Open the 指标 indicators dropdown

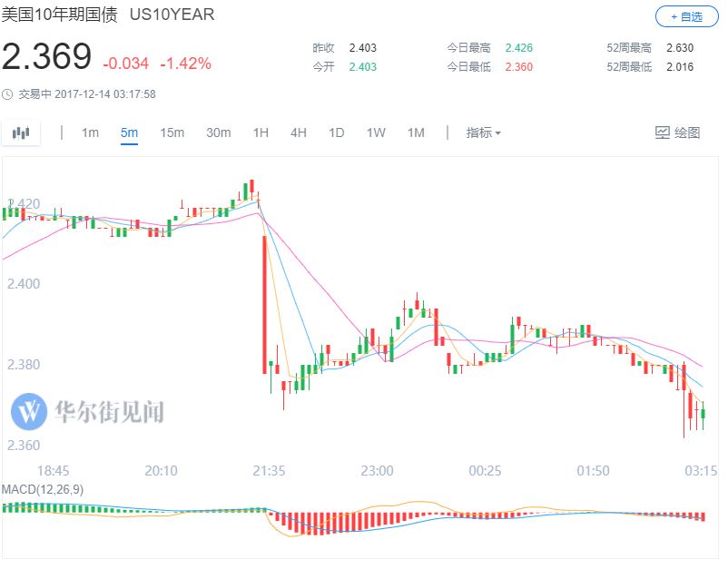point(483,133)
